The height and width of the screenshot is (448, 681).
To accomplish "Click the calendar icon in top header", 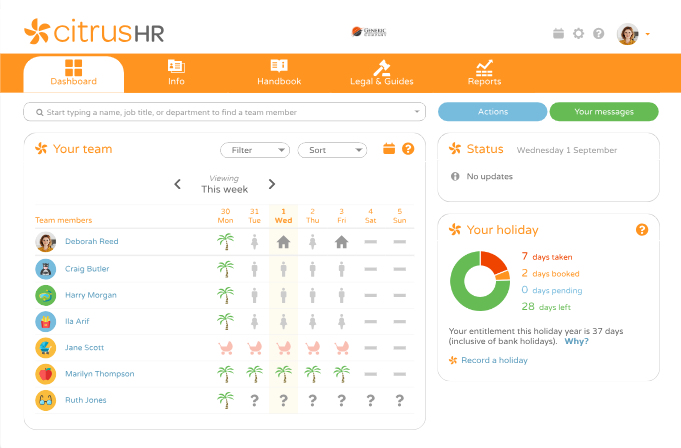I will 558,34.
